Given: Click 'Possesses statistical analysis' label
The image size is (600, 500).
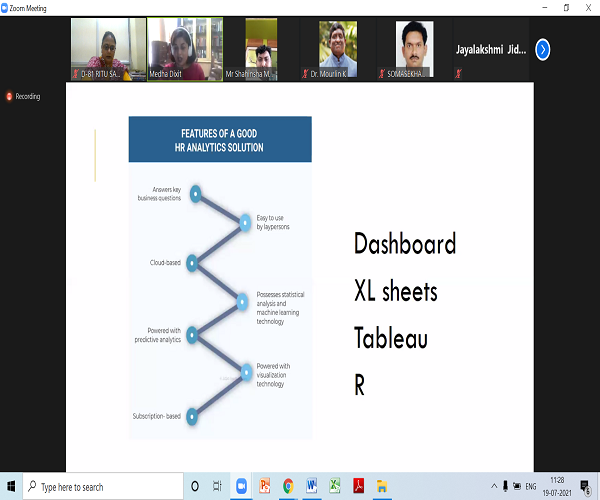Looking at the screenshot, I should pyautogui.click(x=280, y=308).
